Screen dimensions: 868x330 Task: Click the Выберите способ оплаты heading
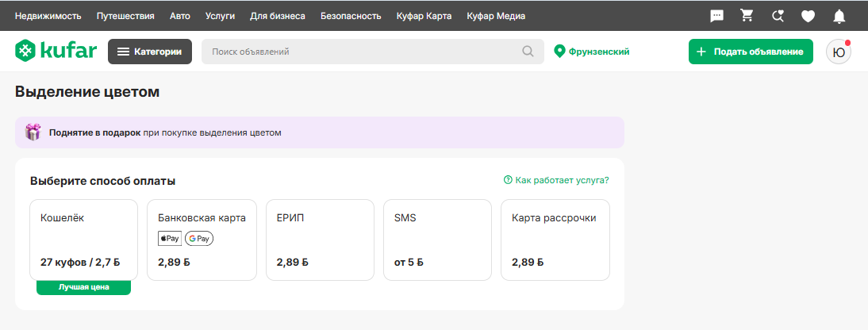[103, 181]
